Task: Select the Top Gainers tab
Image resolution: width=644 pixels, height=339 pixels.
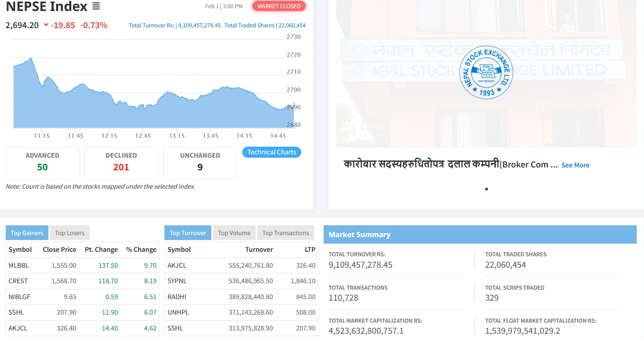Action: (x=27, y=233)
